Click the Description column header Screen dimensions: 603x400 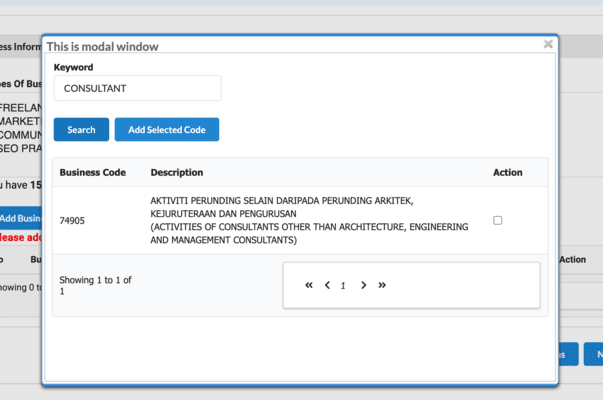point(177,172)
